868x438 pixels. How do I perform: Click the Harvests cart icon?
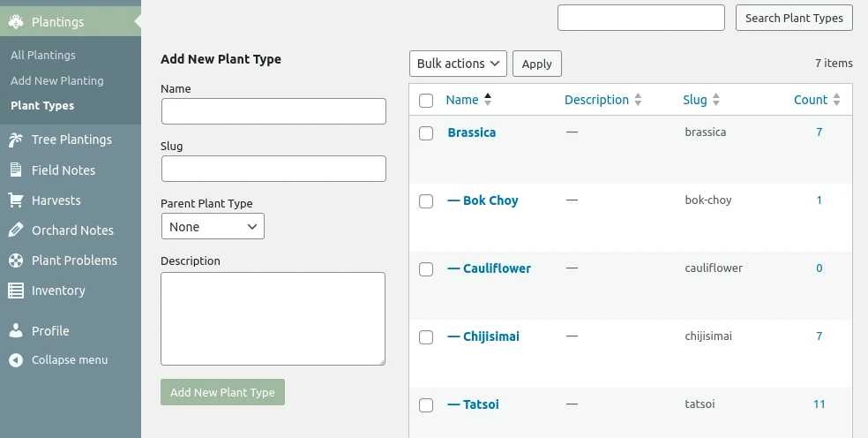coord(16,200)
